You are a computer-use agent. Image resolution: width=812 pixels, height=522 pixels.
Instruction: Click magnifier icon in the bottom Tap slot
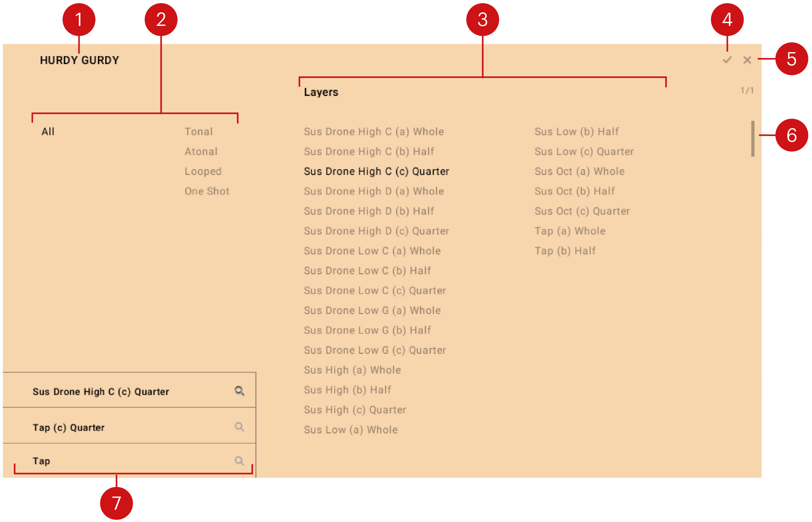point(239,461)
